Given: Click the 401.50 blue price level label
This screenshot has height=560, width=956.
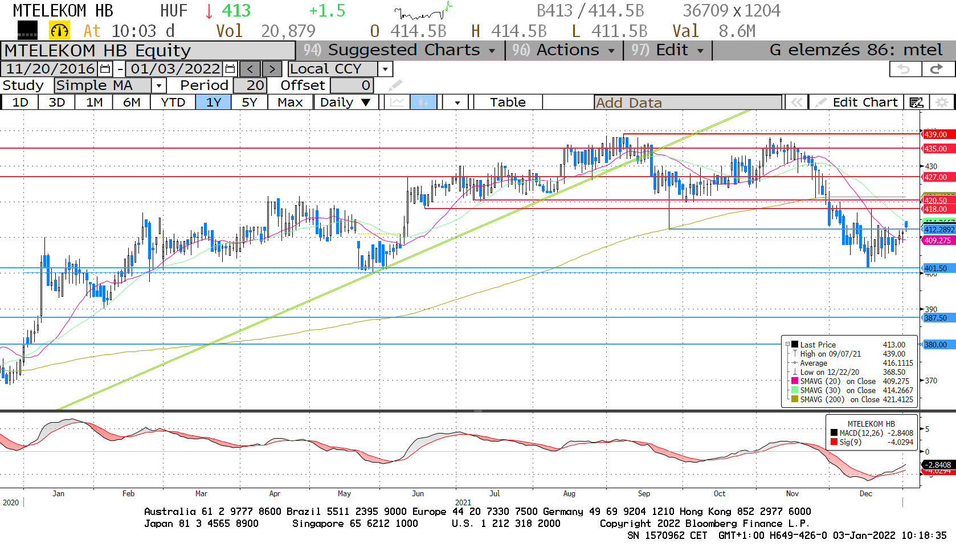Looking at the screenshot, I should tap(937, 268).
